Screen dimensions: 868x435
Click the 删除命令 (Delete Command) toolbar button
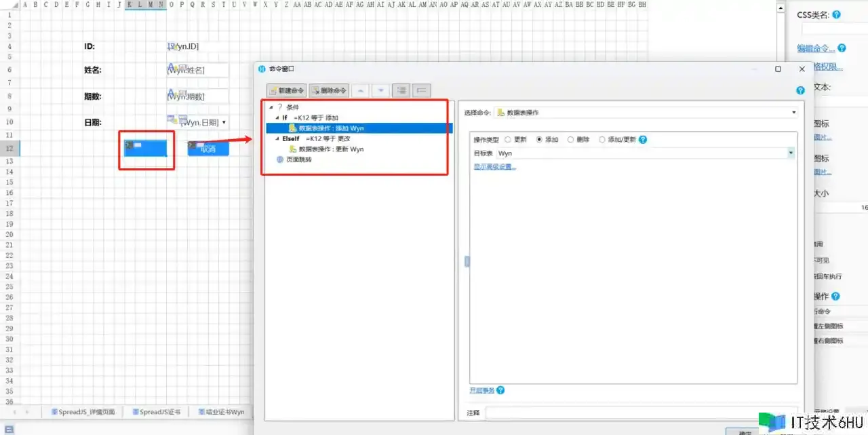(329, 90)
